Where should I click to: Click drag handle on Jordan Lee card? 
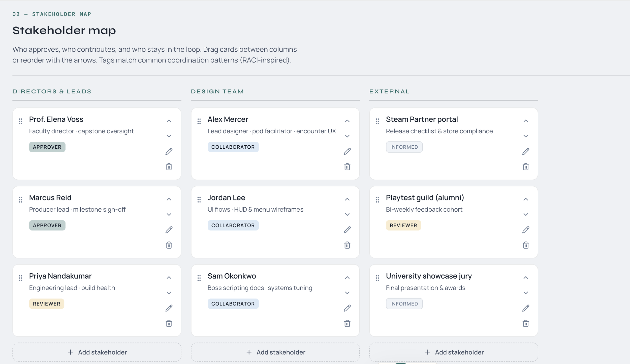[199, 200]
